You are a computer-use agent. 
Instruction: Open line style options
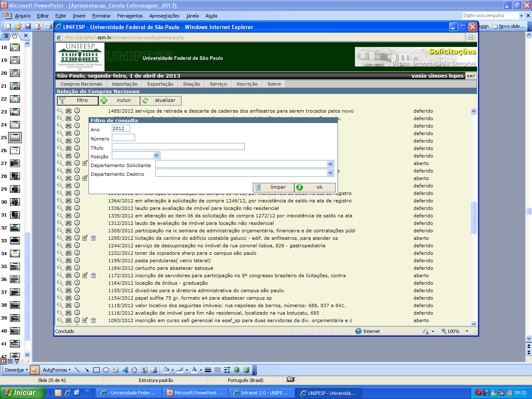point(208,370)
